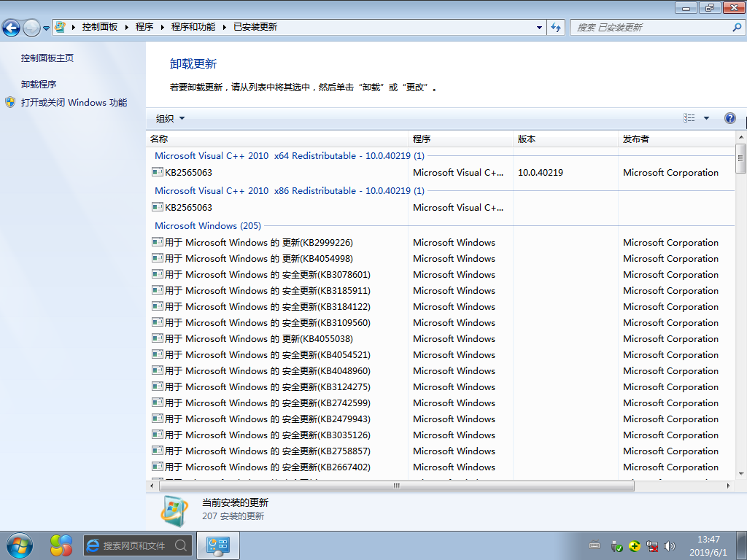Open the recent pages dropdown arrow
Viewport: 747px width, 560px height.
coord(46,28)
